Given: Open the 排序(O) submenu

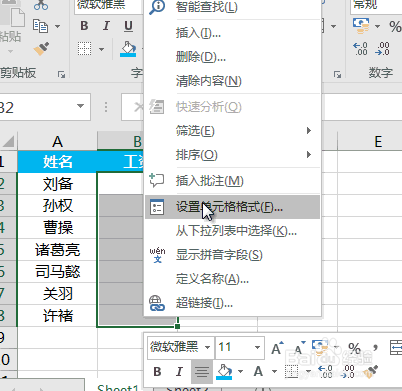Looking at the screenshot, I should point(232,155).
